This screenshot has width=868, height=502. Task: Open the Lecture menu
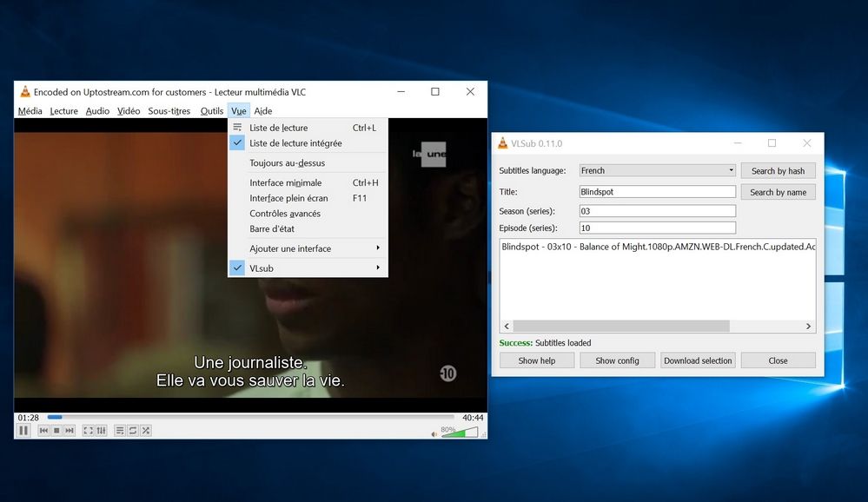click(63, 110)
